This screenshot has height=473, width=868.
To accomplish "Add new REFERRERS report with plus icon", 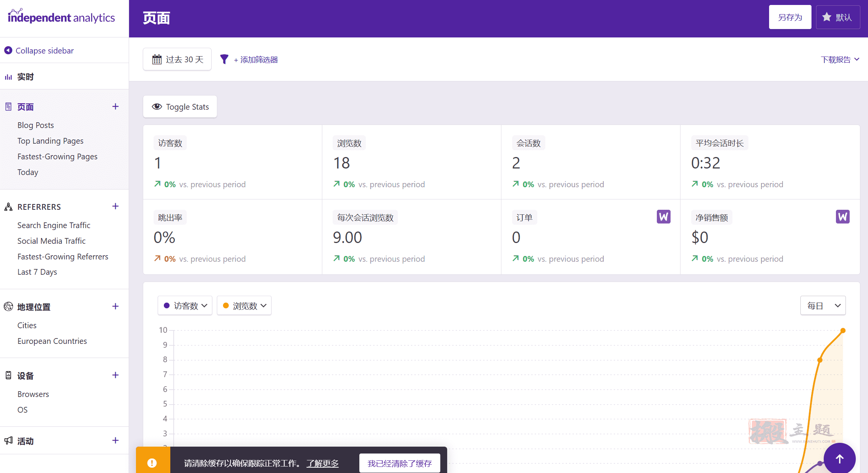I will tap(115, 206).
